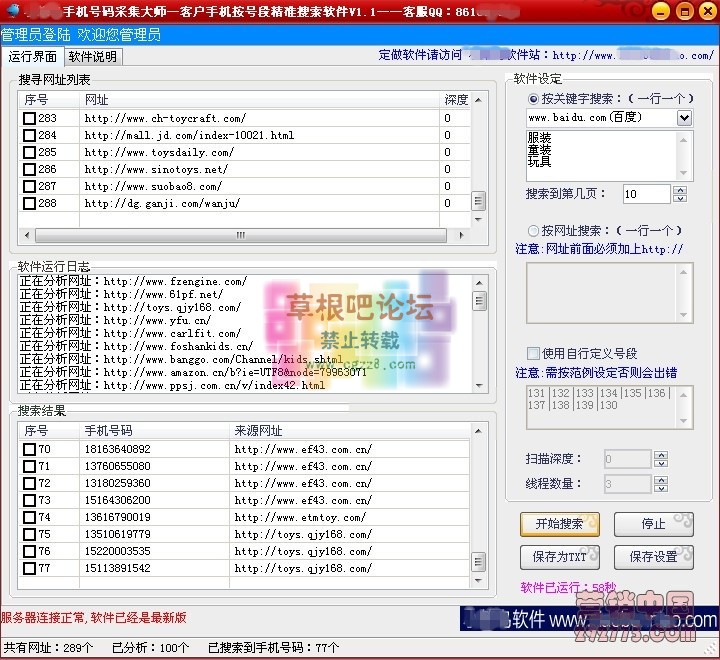Click the URL list horizontal scrollbar's right arrow

pyautogui.click(x=461, y=235)
